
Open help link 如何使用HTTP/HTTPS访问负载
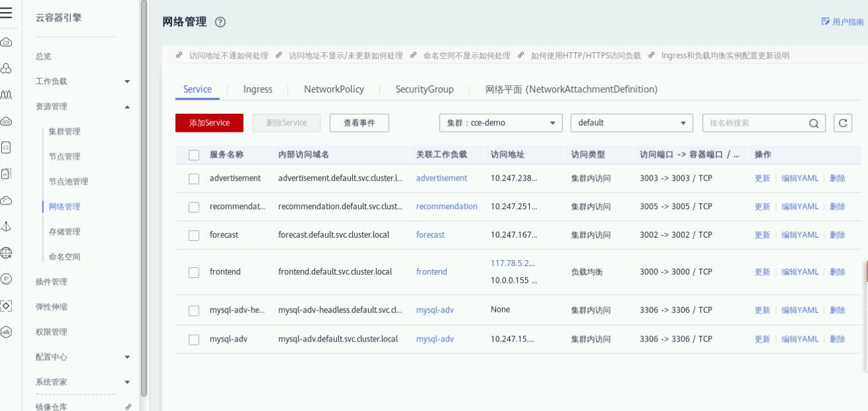pyautogui.click(x=586, y=56)
